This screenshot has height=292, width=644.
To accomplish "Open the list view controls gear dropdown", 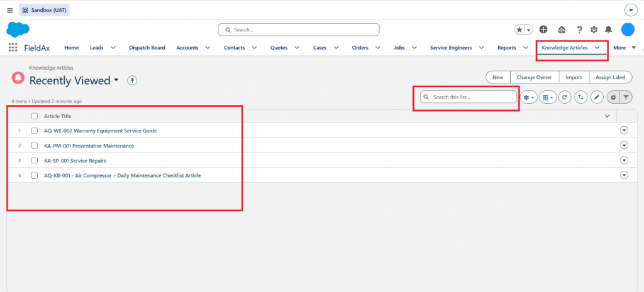I will (x=529, y=97).
